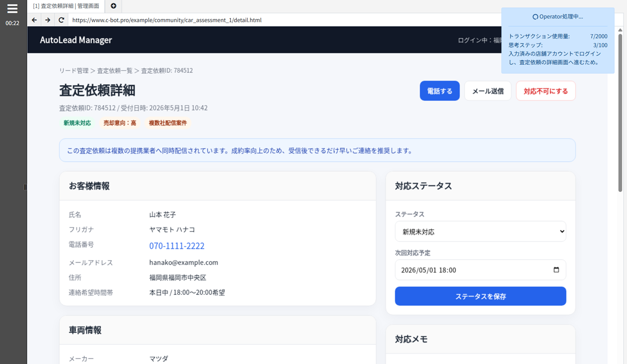The height and width of the screenshot is (364, 627).
Task: Click the お客様情報 section heading
Action: click(89, 186)
